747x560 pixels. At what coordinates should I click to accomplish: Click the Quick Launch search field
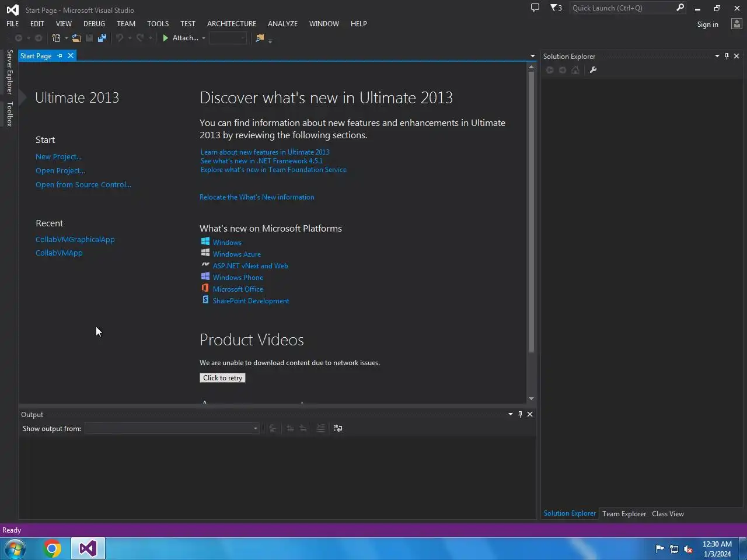(622, 8)
